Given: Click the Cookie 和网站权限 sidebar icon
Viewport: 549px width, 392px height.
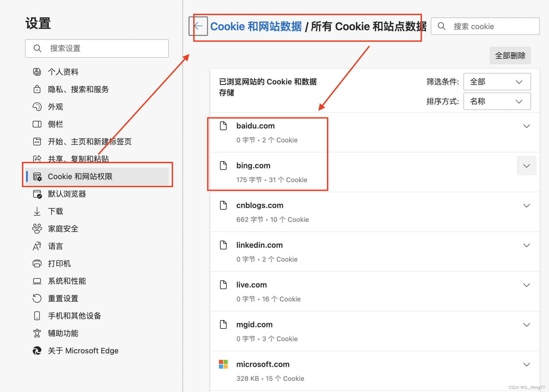Looking at the screenshot, I should tap(37, 176).
